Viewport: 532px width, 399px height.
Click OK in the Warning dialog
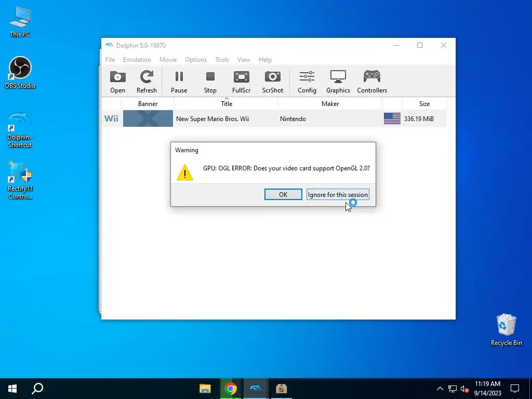click(283, 194)
